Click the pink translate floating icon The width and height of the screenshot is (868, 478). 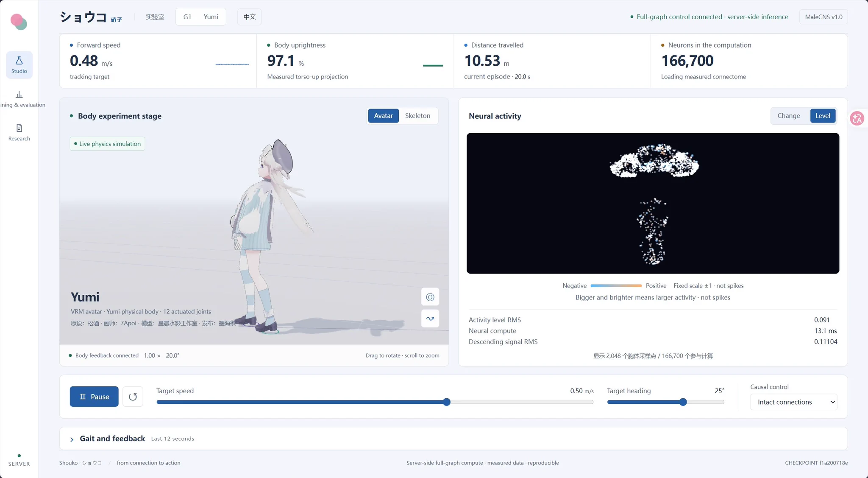pyautogui.click(x=857, y=118)
